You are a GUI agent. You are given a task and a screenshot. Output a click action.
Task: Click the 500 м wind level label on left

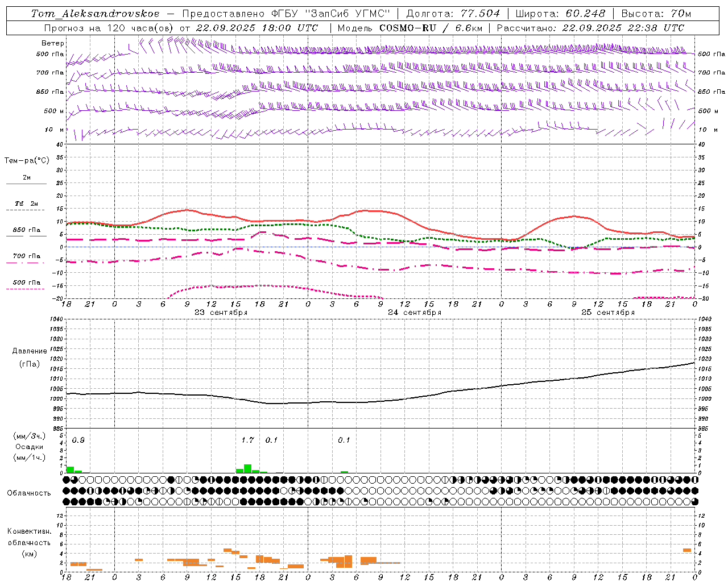pos(53,111)
